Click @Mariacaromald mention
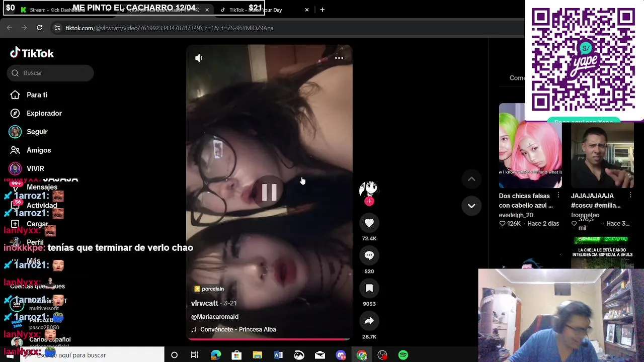The height and width of the screenshot is (362, 644). [215, 317]
